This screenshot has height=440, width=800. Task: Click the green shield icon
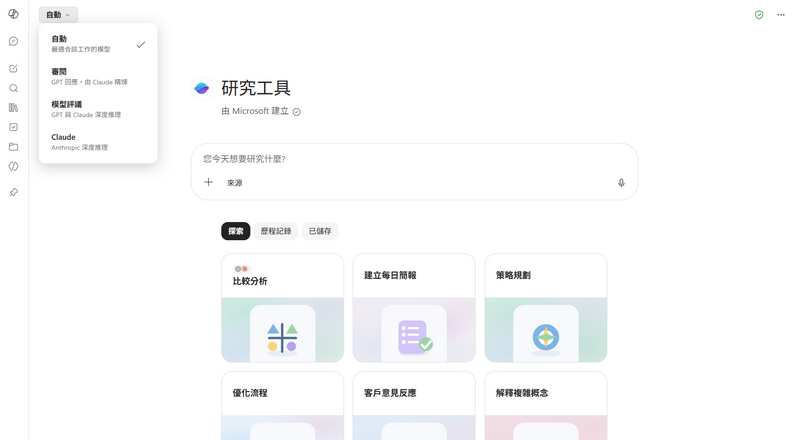759,15
